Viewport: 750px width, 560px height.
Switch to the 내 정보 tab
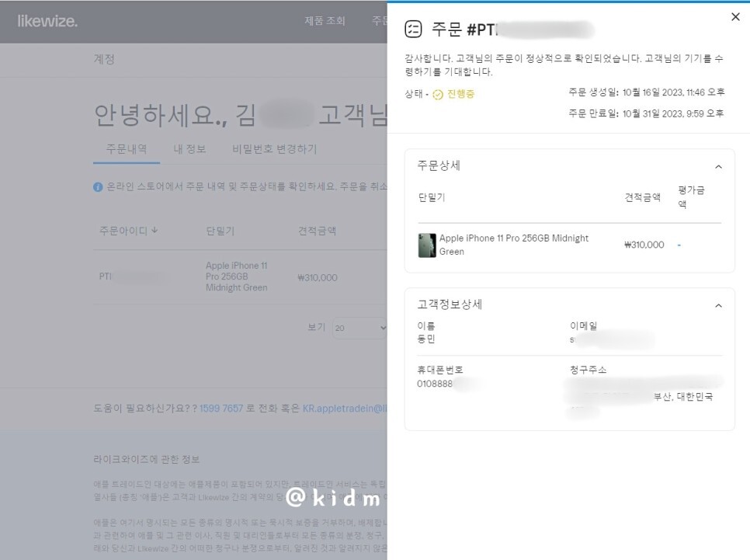coord(189,149)
